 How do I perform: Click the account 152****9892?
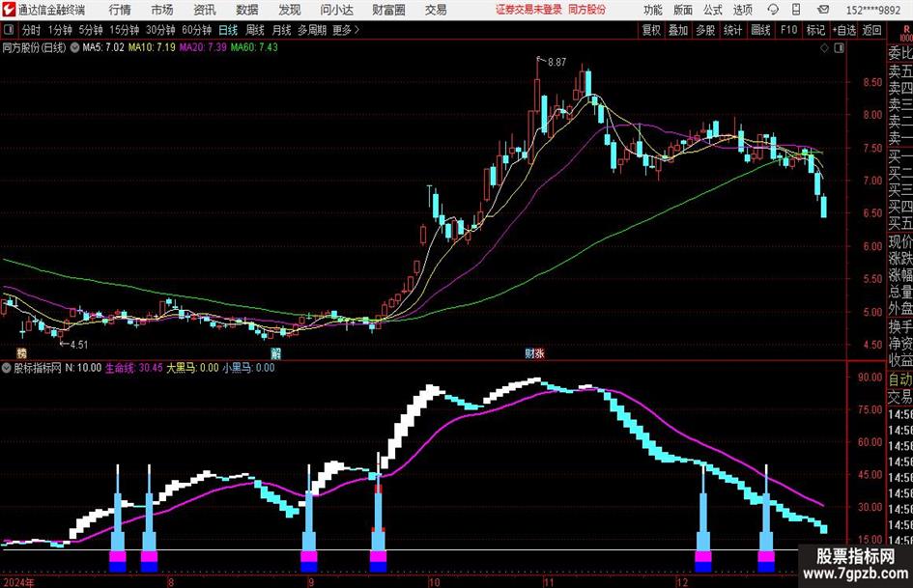coord(873,10)
